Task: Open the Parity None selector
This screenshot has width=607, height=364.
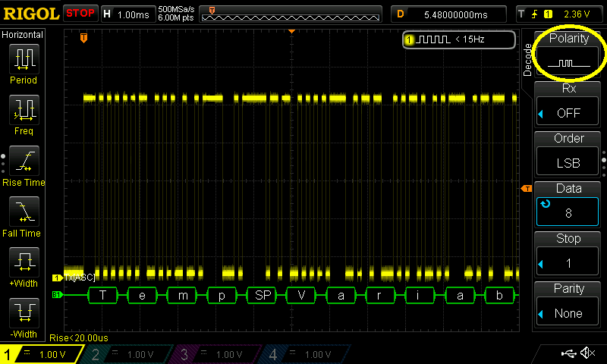Action: (x=568, y=304)
